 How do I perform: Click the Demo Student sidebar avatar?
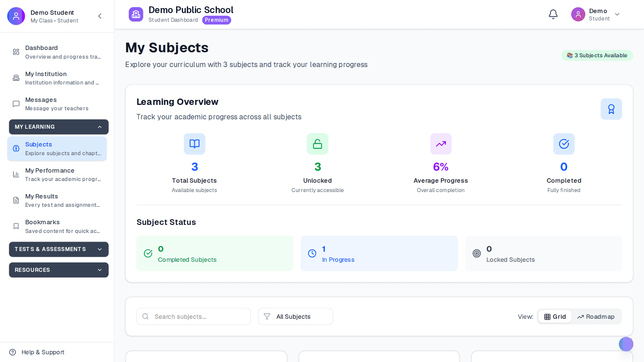click(16, 16)
